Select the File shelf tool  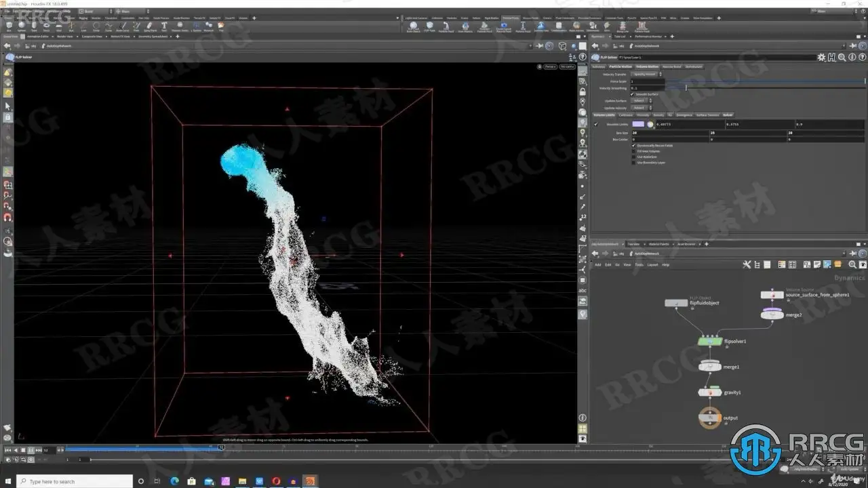coord(221,26)
